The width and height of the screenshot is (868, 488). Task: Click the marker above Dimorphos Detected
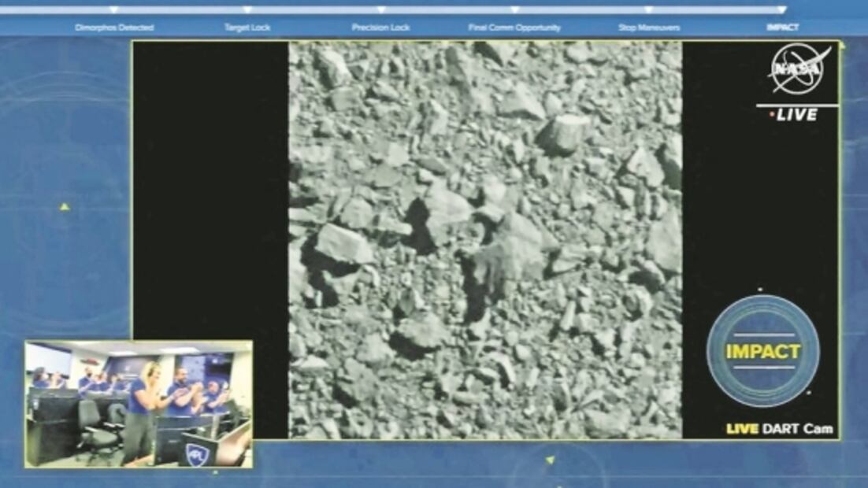113,10
